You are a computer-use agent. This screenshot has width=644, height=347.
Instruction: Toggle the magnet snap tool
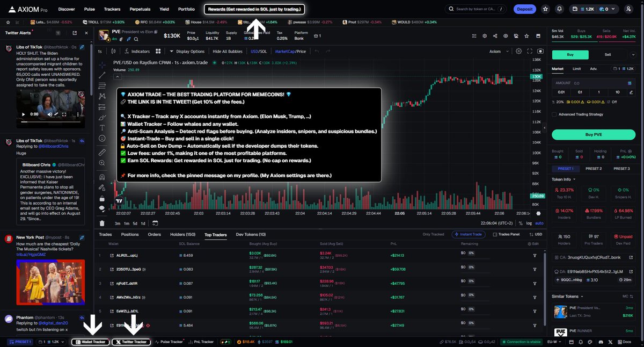(102, 177)
